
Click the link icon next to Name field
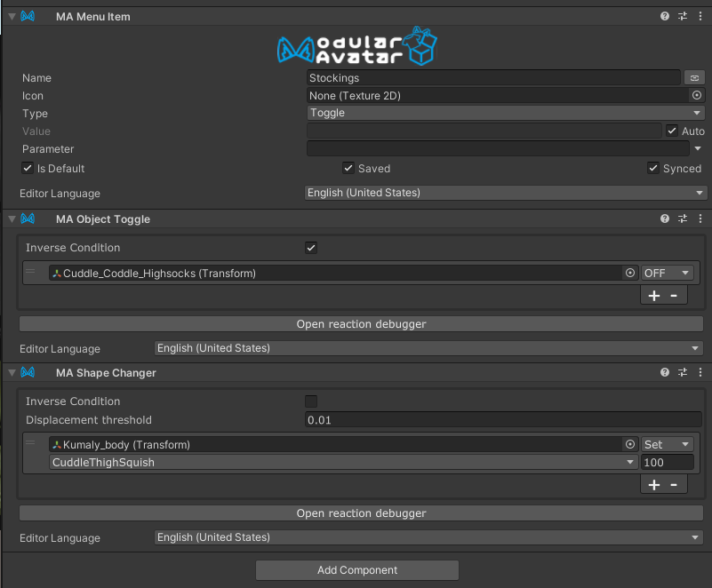point(694,78)
